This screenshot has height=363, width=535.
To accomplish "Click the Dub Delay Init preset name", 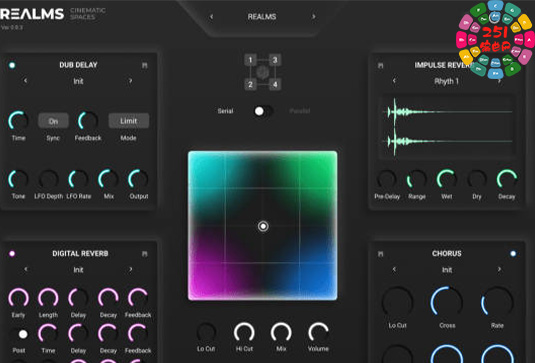I will pyautogui.click(x=78, y=81).
